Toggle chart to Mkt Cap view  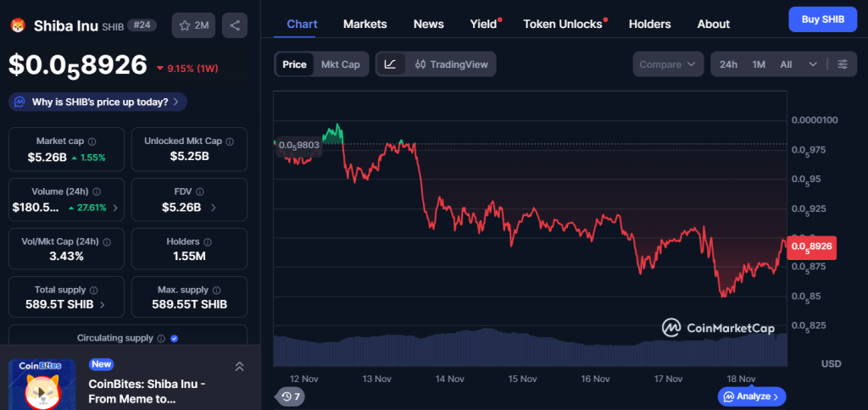click(x=340, y=64)
